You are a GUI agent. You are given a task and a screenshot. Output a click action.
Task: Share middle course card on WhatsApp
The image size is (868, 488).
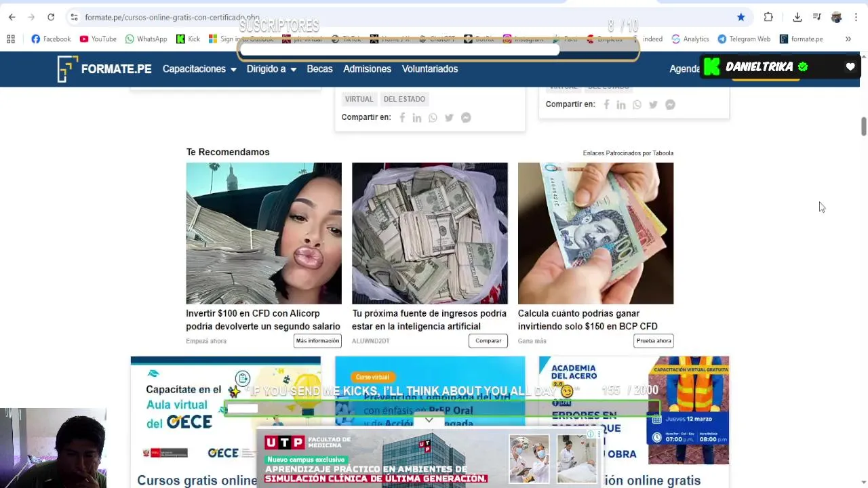pyautogui.click(x=433, y=118)
